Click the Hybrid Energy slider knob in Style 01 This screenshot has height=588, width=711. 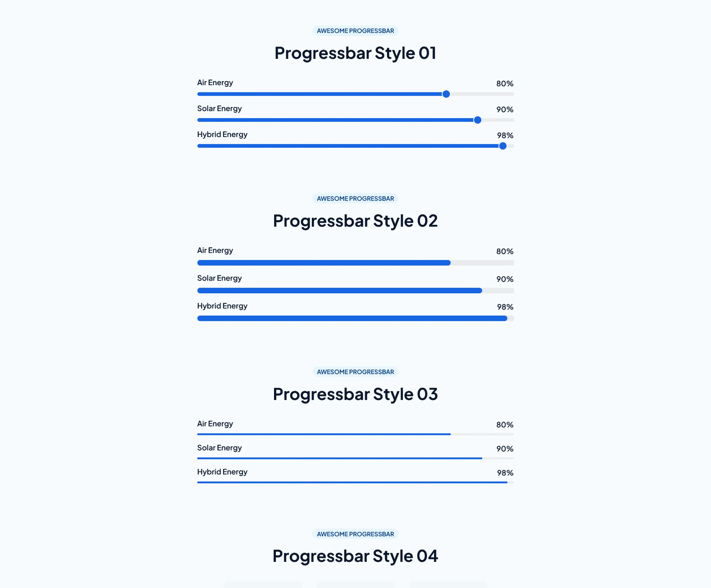tap(503, 146)
